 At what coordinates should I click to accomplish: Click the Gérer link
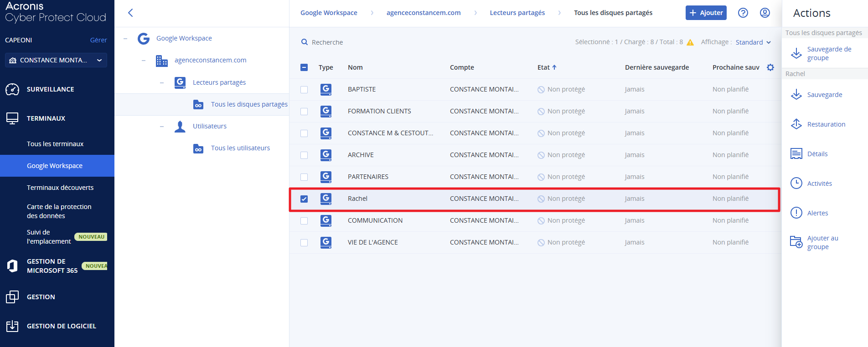click(98, 40)
